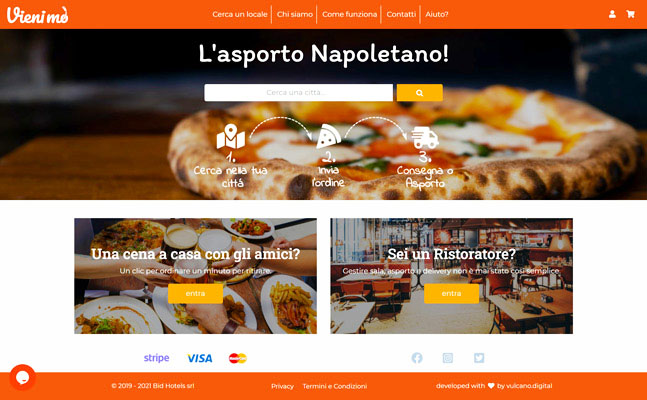The width and height of the screenshot is (647, 400).
Task: Click the pizza slice step icon
Action: click(x=328, y=136)
